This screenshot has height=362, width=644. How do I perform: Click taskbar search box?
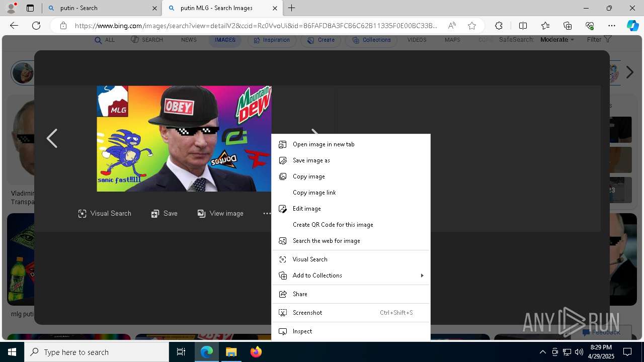pyautogui.click(x=97, y=352)
